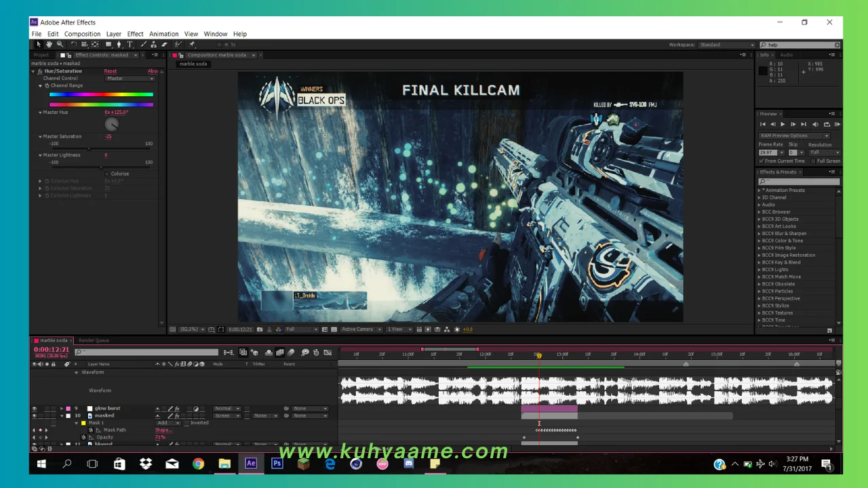Select the Eraser tool
Image resolution: width=868 pixels, height=488 pixels.
coord(164,45)
